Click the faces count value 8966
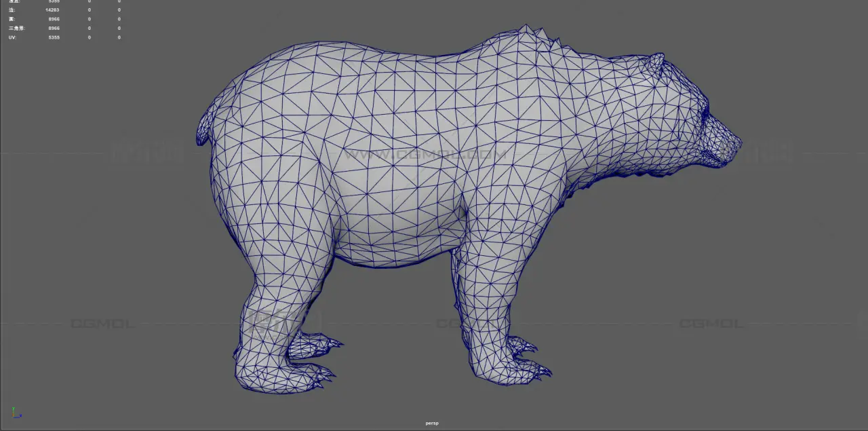 [x=54, y=19]
